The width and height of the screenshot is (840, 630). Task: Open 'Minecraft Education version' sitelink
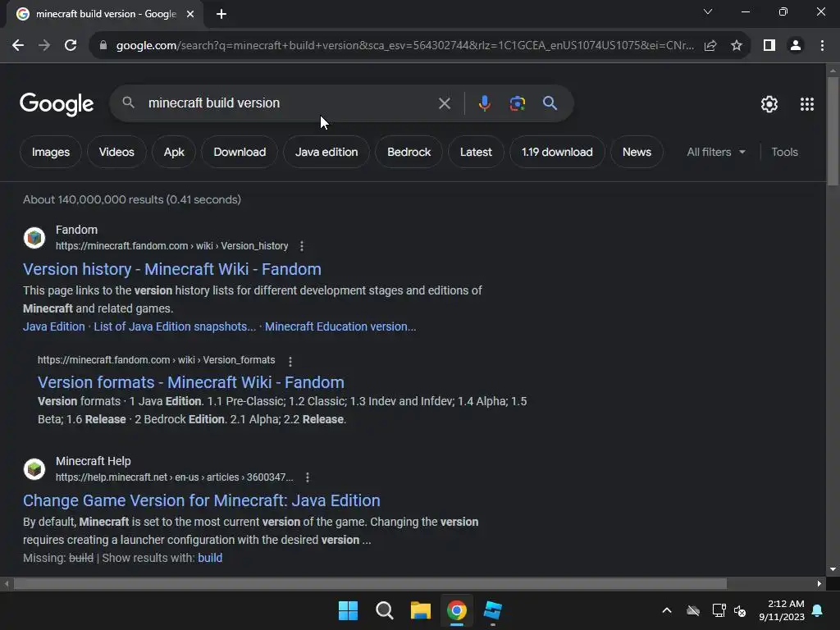point(340,326)
